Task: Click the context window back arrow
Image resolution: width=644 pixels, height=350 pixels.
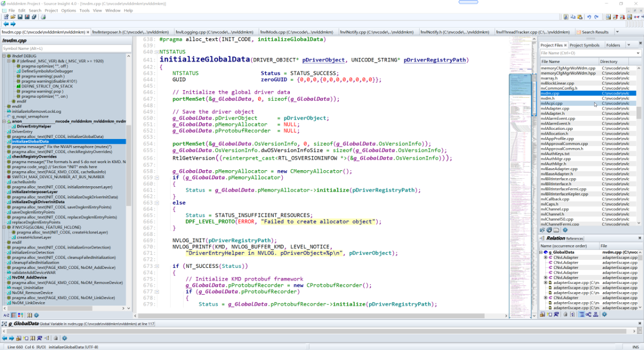Action: tap(4, 338)
